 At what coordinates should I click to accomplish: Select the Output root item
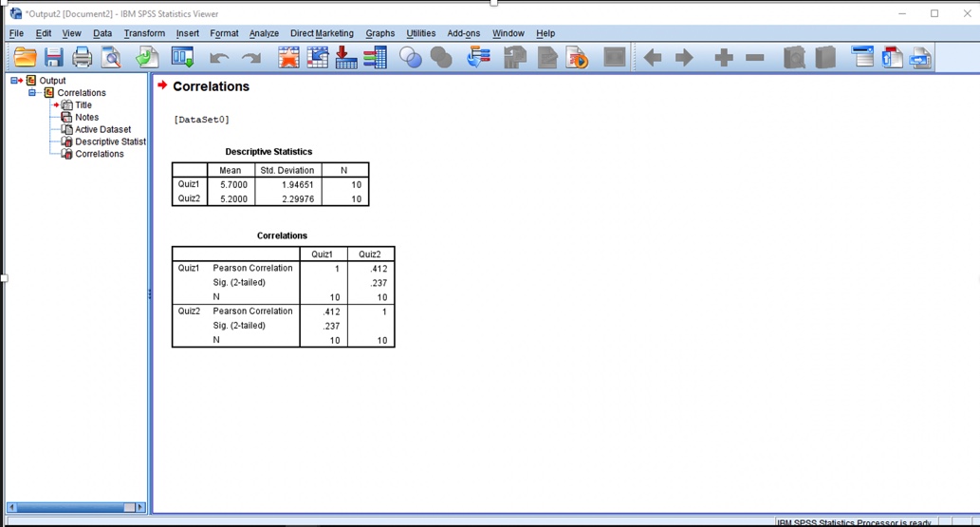(x=52, y=81)
